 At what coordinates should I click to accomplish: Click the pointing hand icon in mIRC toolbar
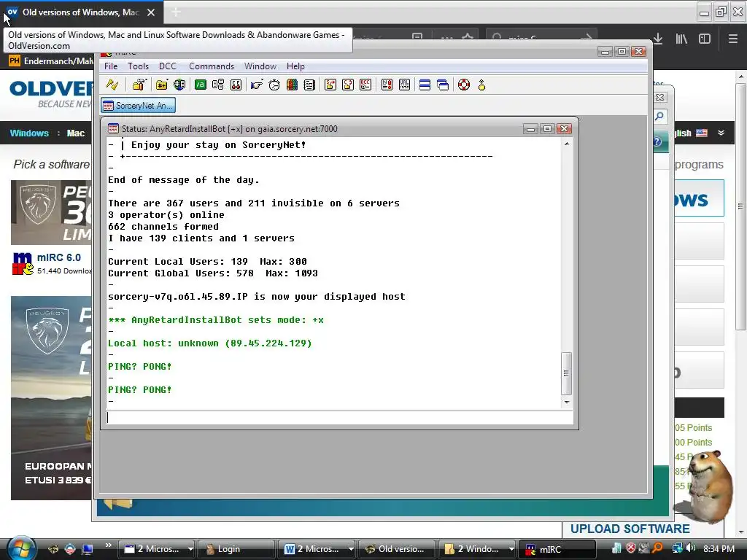point(256,85)
